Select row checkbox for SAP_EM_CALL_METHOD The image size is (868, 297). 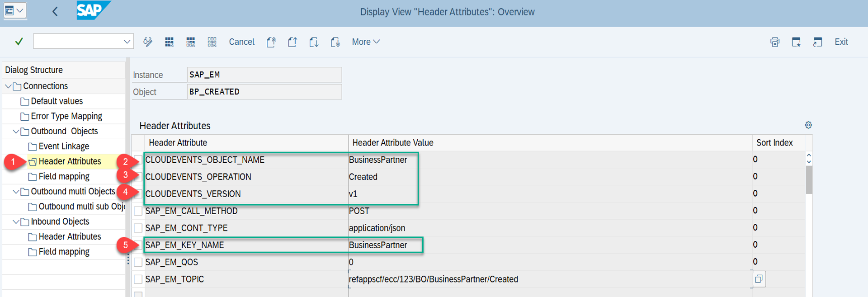138,211
